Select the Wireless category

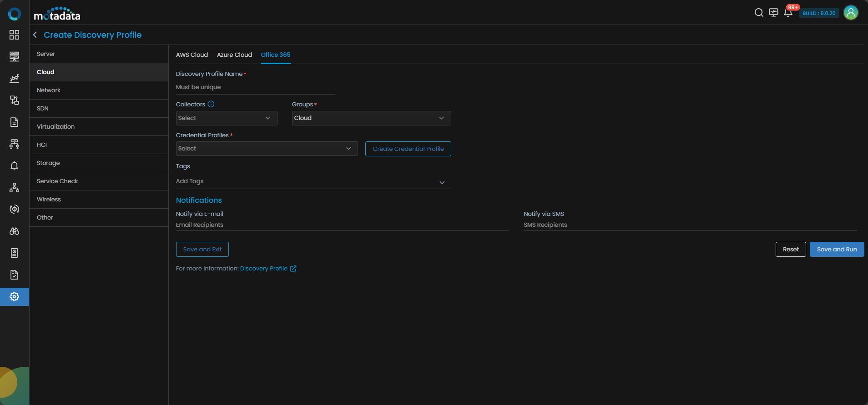[99, 199]
